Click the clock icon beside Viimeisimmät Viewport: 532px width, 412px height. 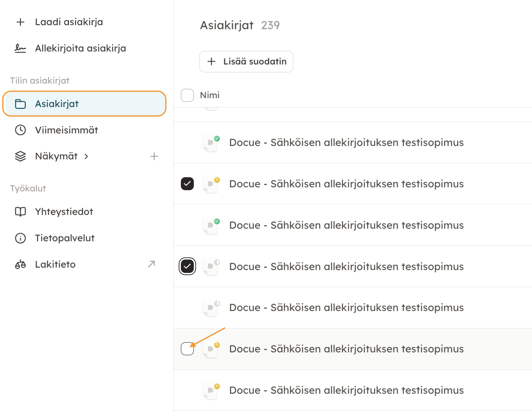(x=20, y=130)
